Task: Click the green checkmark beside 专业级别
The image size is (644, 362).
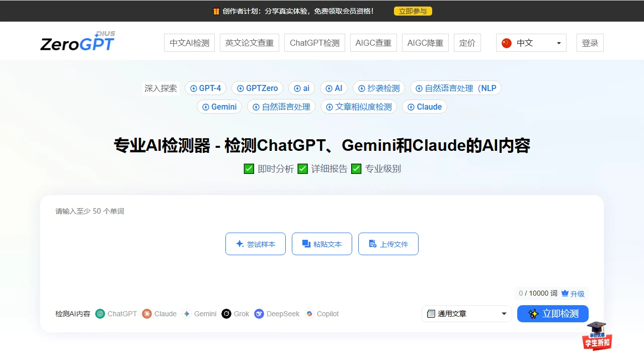Action: 356,169
